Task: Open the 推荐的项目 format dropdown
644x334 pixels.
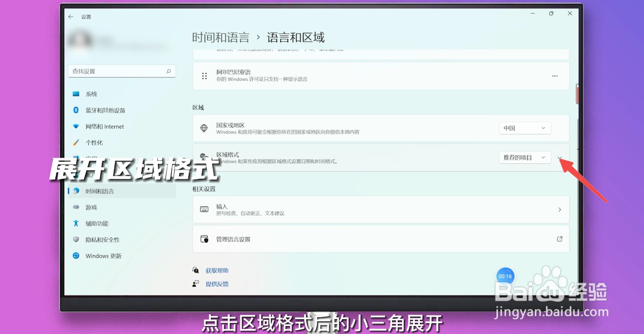Action: point(525,158)
